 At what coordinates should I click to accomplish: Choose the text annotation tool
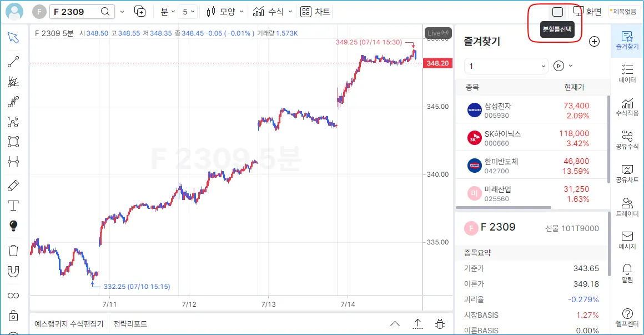[x=13, y=206]
